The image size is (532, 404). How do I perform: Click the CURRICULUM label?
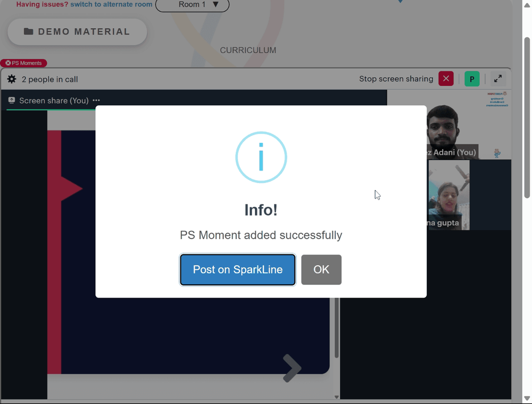248,50
